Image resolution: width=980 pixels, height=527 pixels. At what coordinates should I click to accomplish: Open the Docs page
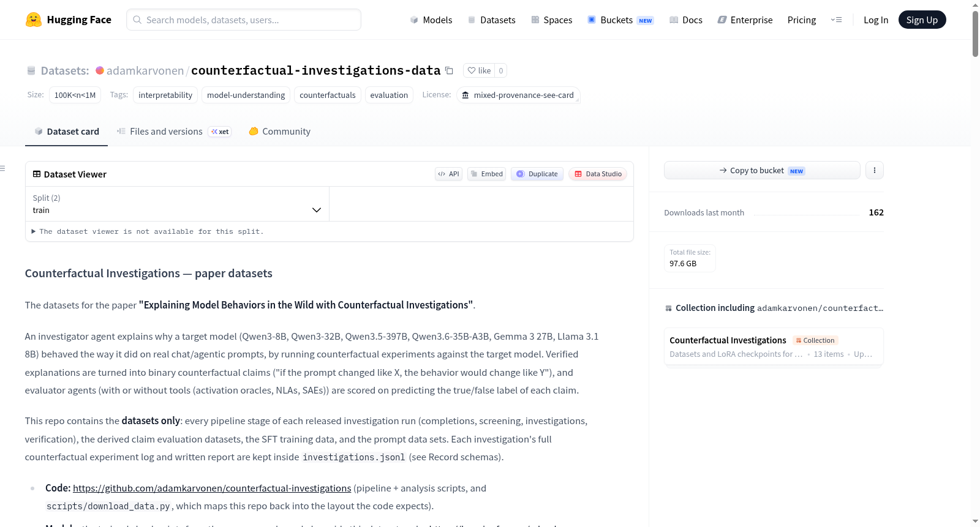685,20
